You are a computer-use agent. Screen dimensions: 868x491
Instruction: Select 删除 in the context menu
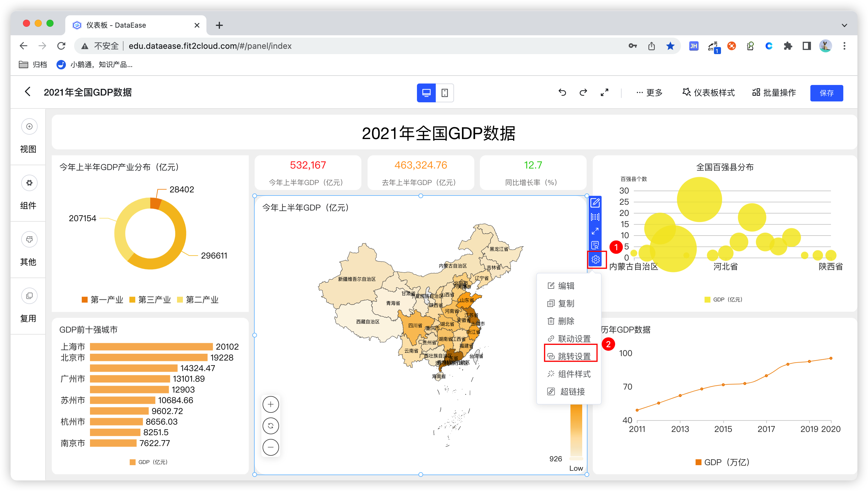(569, 321)
